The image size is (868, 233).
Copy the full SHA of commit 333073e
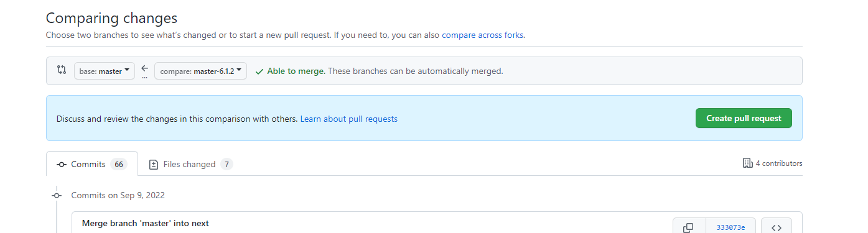pyautogui.click(x=689, y=227)
